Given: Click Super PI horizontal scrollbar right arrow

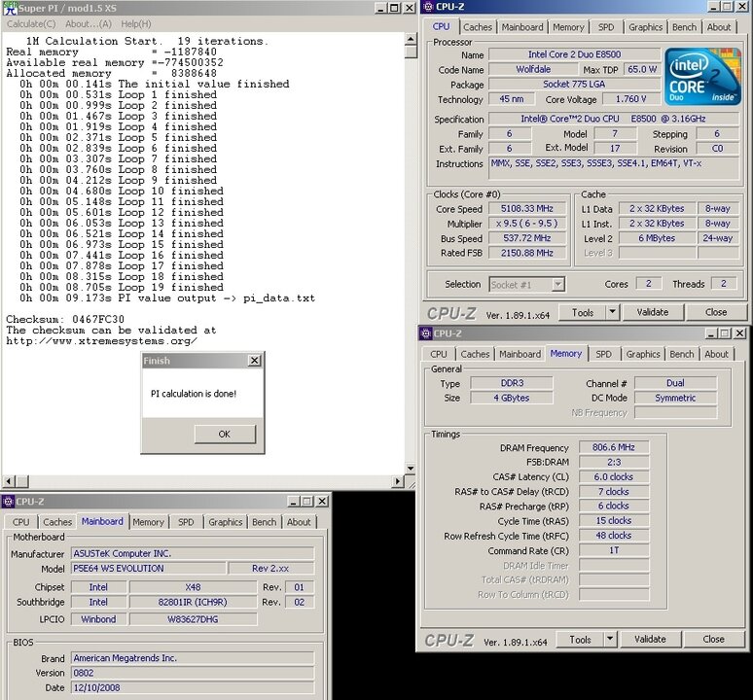Looking at the screenshot, I should click(x=398, y=480).
